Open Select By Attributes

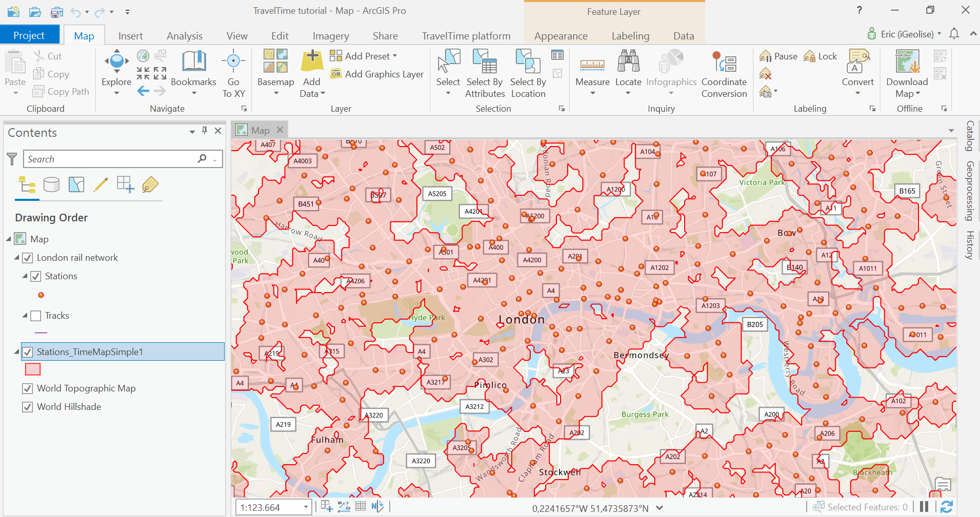(485, 72)
